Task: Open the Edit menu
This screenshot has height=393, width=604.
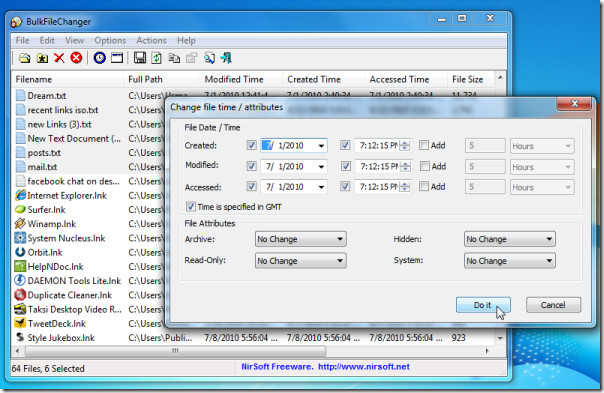Action: [47, 40]
